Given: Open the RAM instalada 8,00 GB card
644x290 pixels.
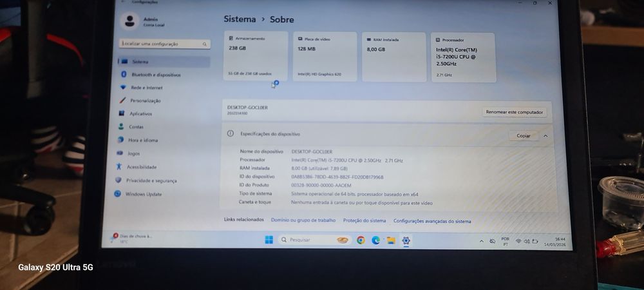Looking at the screenshot, I should tap(394, 57).
